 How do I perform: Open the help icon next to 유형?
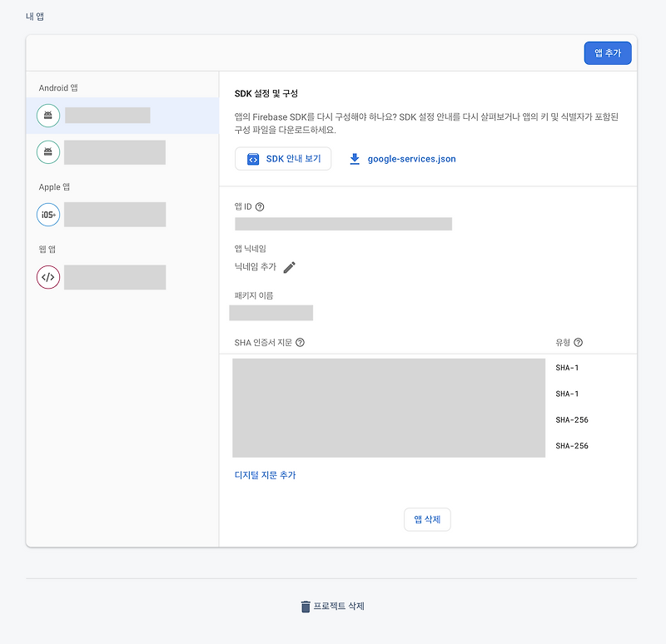579,342
